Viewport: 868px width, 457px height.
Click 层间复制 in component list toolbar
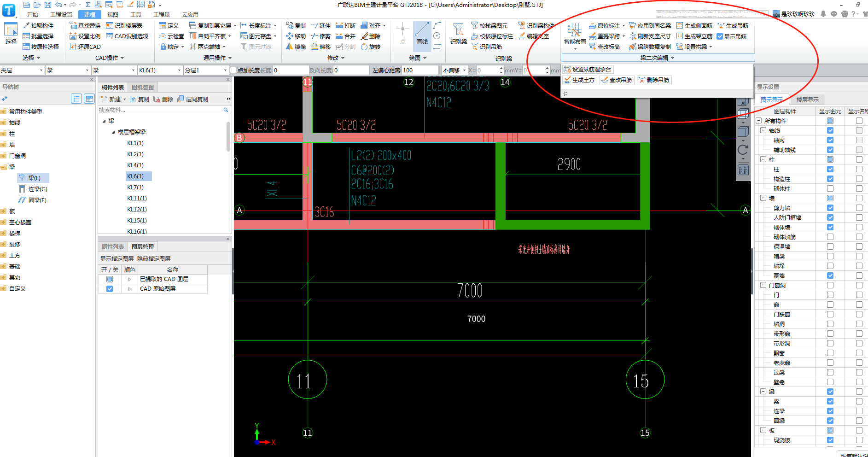coord(193,99)
